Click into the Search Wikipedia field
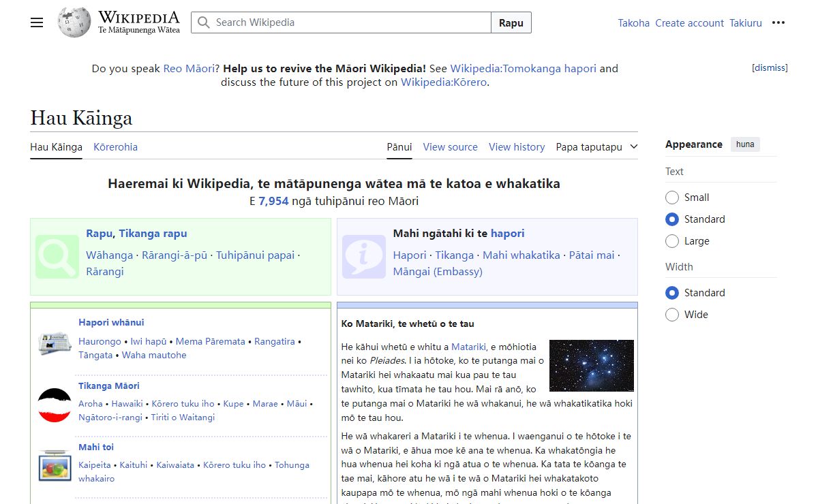818x504 pixels. click(x=341, y=22)
